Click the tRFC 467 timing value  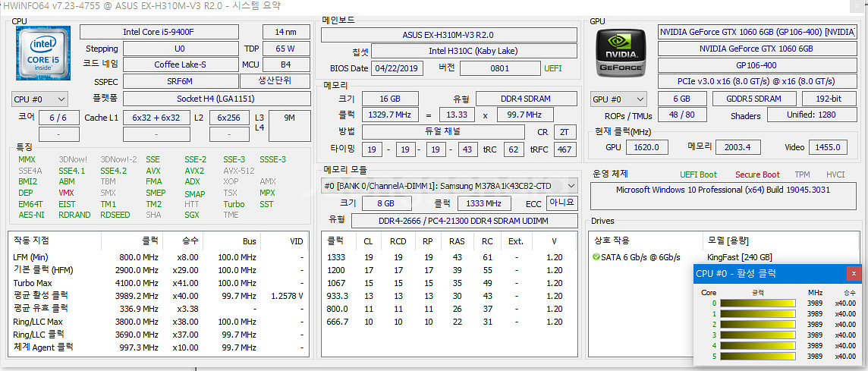pyautogui.click(x=565, y=149)
